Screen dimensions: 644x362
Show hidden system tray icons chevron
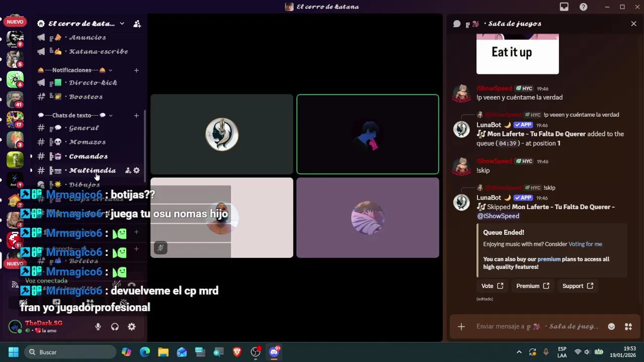[519, 352]
